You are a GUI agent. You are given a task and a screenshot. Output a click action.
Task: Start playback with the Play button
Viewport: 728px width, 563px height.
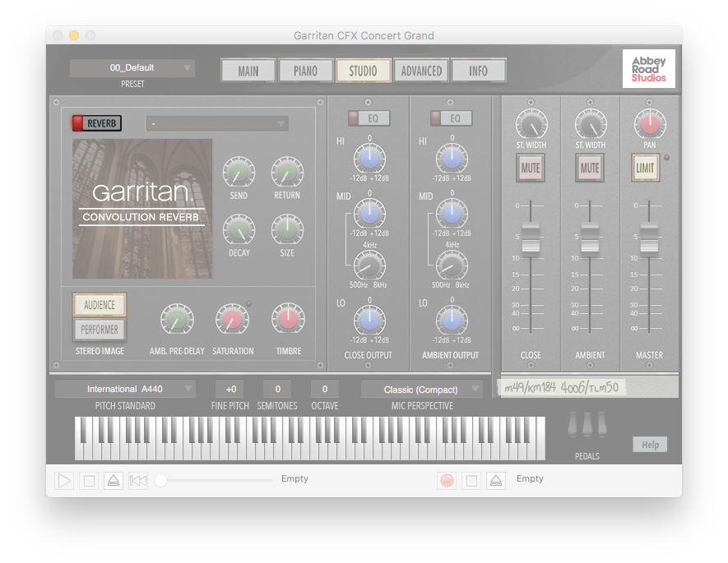(64, 481)
